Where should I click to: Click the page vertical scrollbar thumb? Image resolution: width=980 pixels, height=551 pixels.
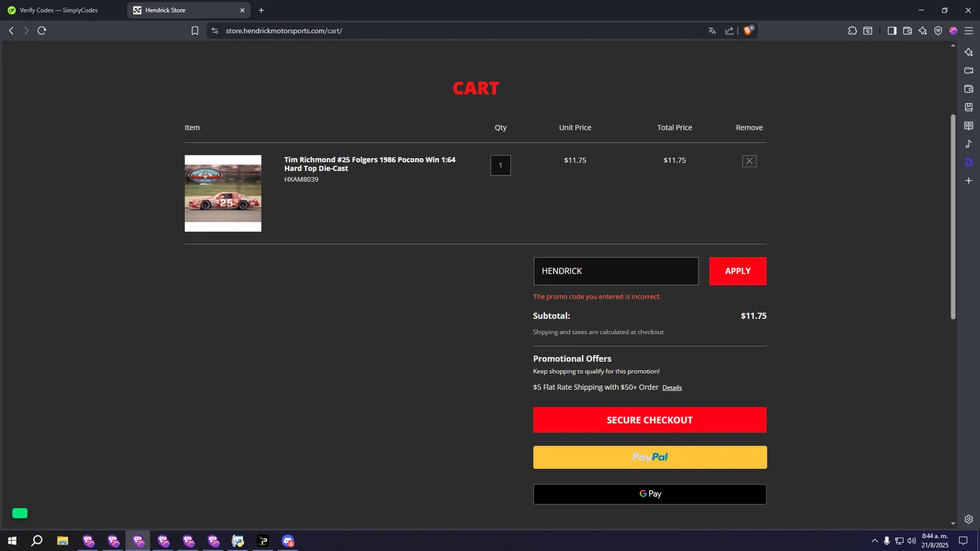point(953,217)
